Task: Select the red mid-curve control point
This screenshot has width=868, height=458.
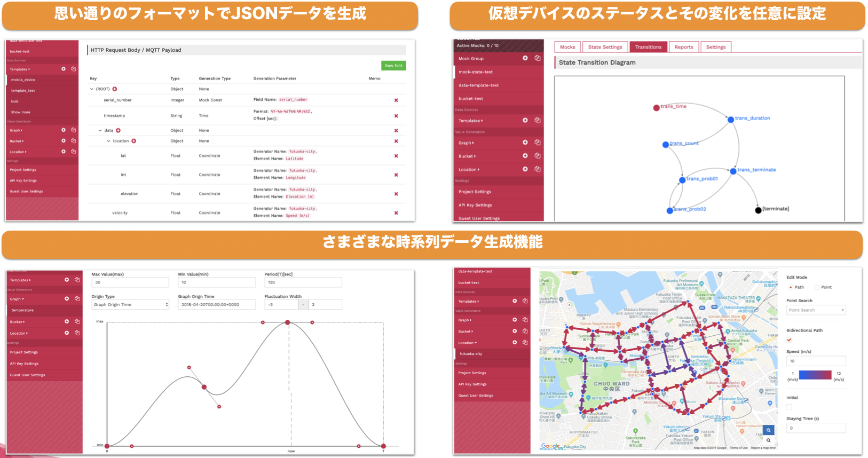Action: tap(204, 387)
